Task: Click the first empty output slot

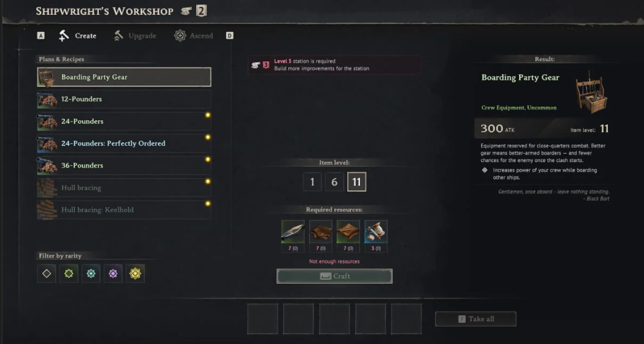Action: pos(262,319)
